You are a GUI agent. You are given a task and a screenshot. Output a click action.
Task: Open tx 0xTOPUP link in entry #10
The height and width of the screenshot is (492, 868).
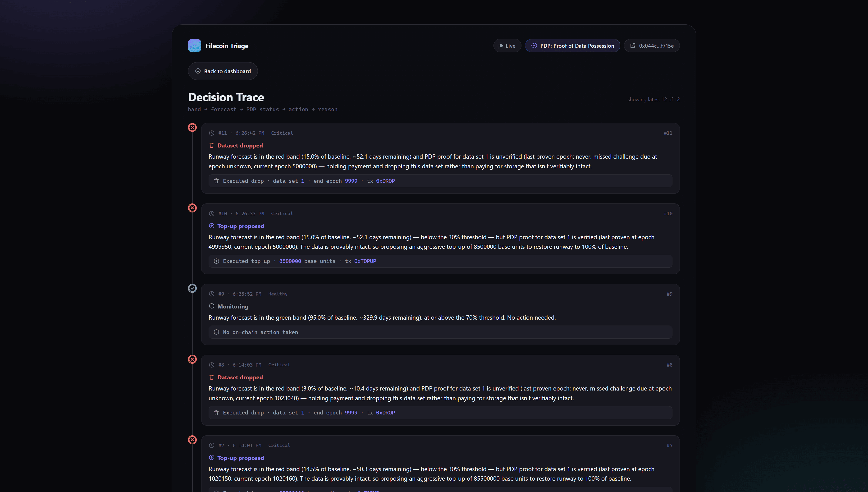[x=365, y=261]
